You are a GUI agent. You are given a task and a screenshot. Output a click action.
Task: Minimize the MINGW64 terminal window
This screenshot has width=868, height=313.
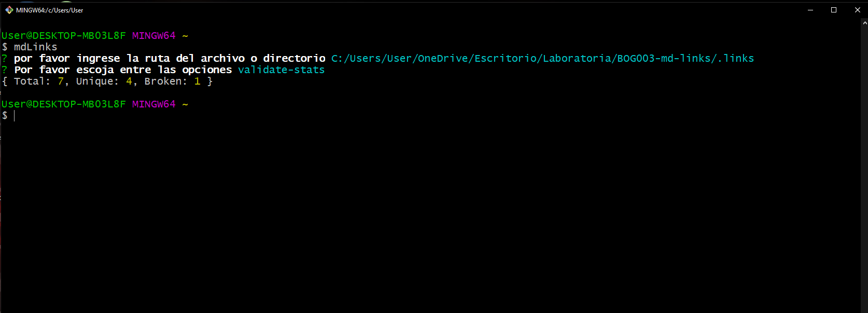point(810,10)
